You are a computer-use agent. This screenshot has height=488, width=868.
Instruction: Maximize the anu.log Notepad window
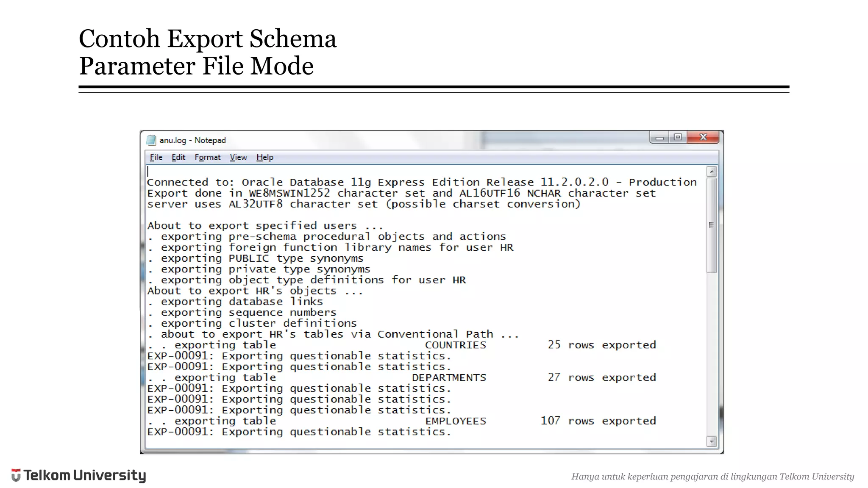(678, 137)
